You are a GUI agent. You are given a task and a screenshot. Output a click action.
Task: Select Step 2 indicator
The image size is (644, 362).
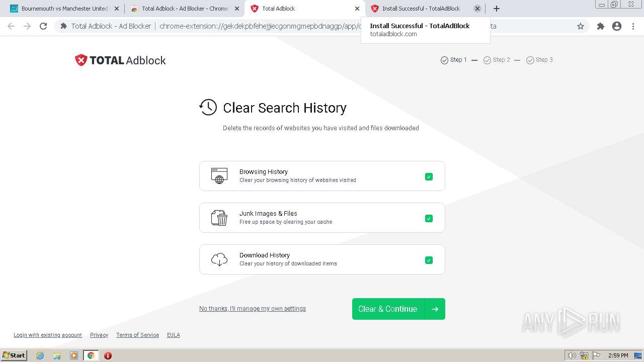pyautogui.click(x=497, y=60)
